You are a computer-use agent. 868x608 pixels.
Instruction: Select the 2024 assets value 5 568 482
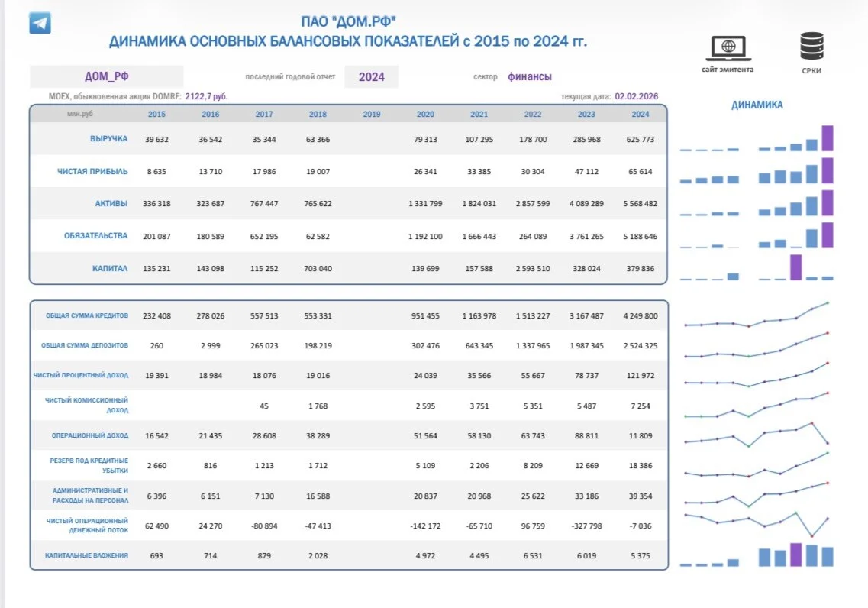(641, 204)
